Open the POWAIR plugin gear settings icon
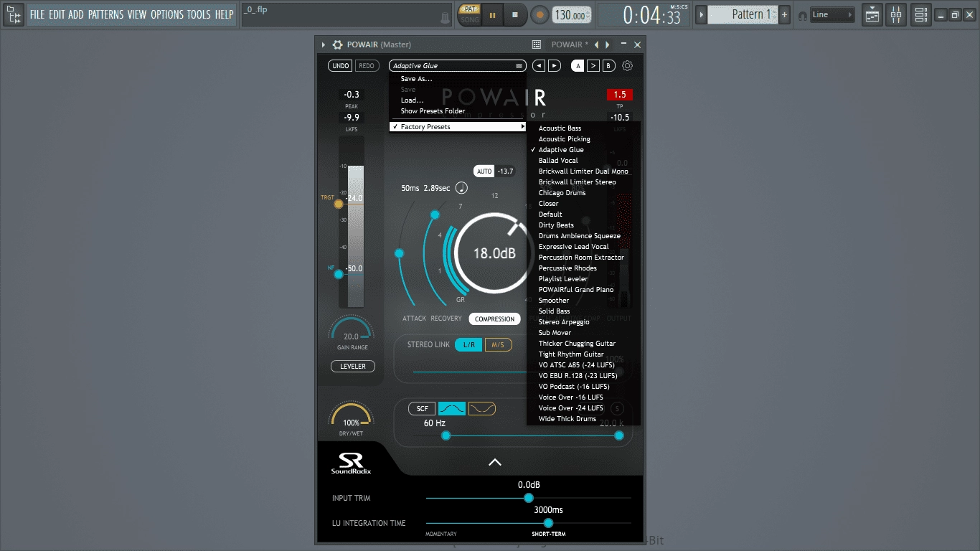The width and height of the screenshot is (980, 551). [337, 44]
